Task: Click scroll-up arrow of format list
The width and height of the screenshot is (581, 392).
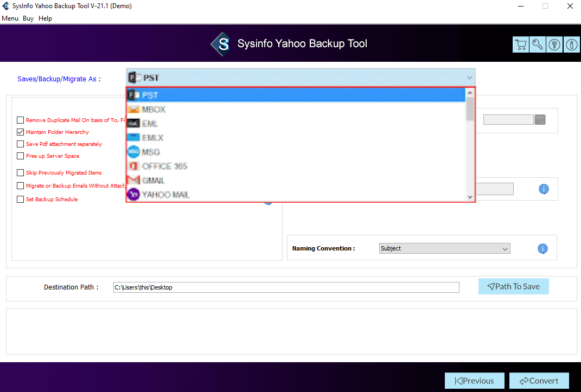Action: pyautogui.click(x=470, y=93)
